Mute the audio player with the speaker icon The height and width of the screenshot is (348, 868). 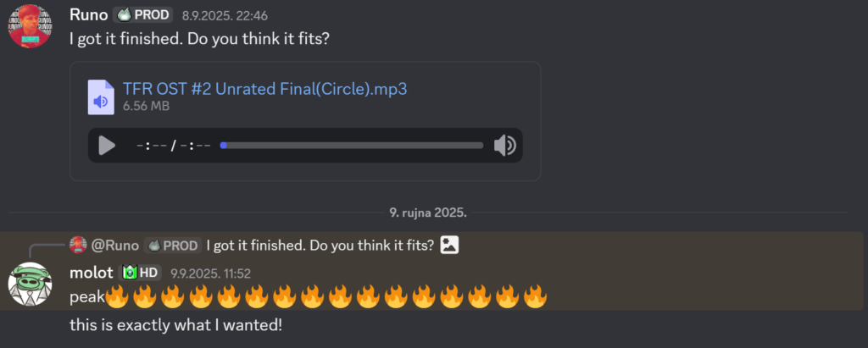pos(505,146)
